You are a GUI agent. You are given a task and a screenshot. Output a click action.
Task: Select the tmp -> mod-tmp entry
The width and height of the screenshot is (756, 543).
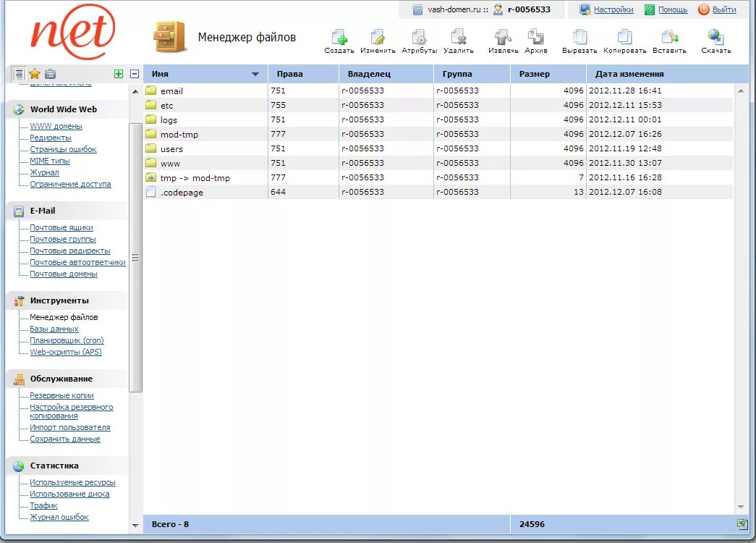coord(195,177)
